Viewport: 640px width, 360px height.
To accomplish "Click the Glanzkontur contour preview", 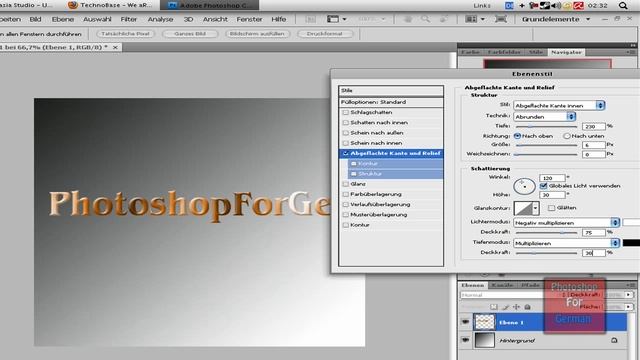I will (523, 208).
